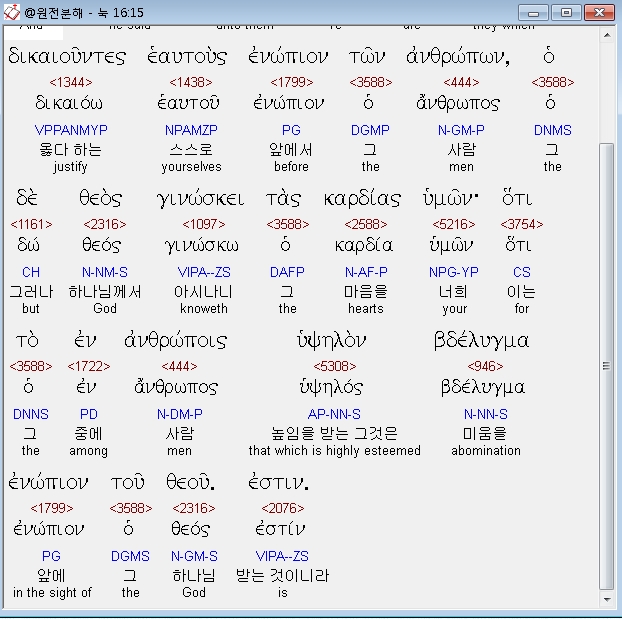The image size is (622, 619).
Task: Select the Greek word ἑαυτοὺς
Action: pos(187,56)
